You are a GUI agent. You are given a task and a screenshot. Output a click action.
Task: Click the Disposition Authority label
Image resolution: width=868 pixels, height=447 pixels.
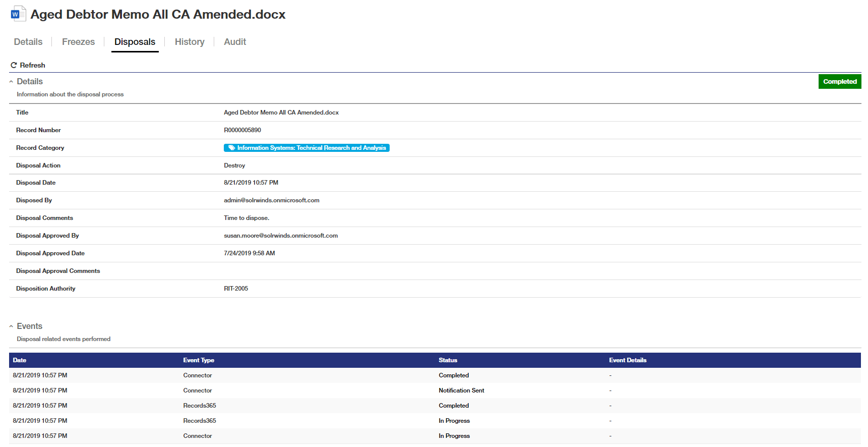coord(45,289)
